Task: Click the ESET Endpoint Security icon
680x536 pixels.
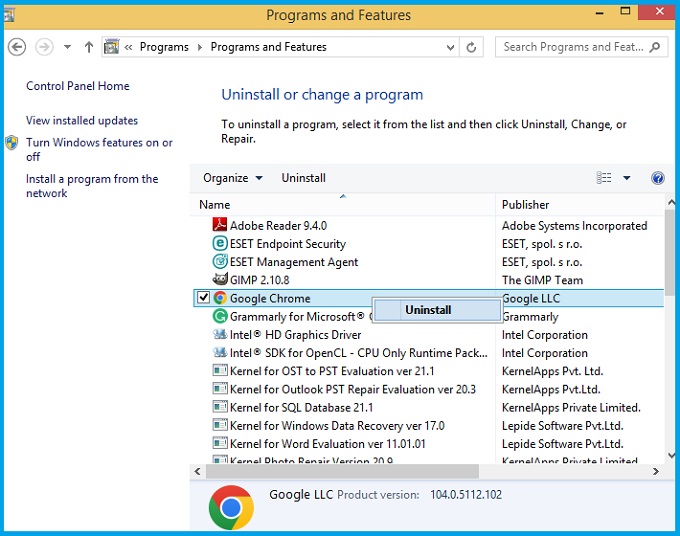Action: [220, 243]
